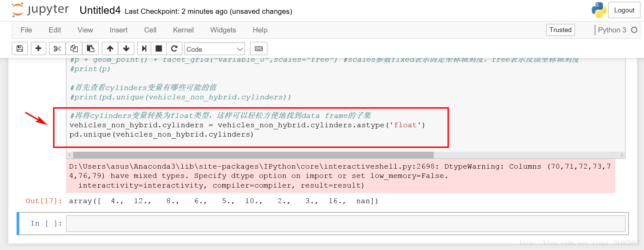Click the astype('float') code line
The height and width of the screenshot is (250, 644).
pos(247,125)
